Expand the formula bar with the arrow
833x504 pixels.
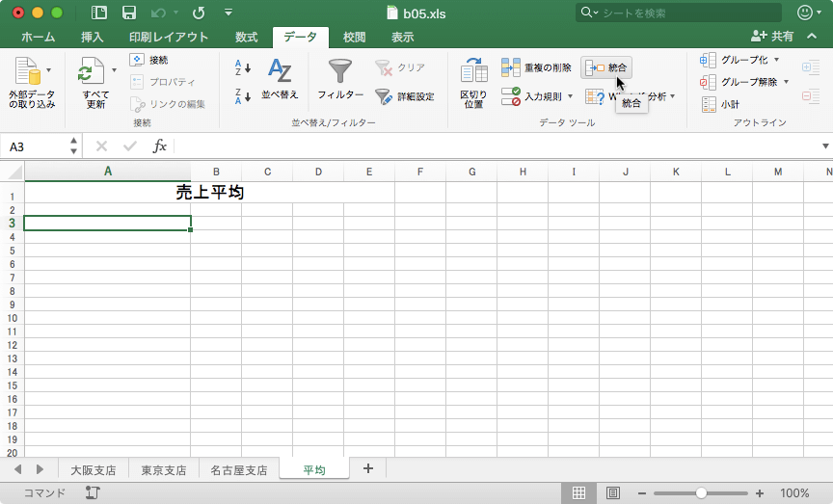click(x=825, y=146)
